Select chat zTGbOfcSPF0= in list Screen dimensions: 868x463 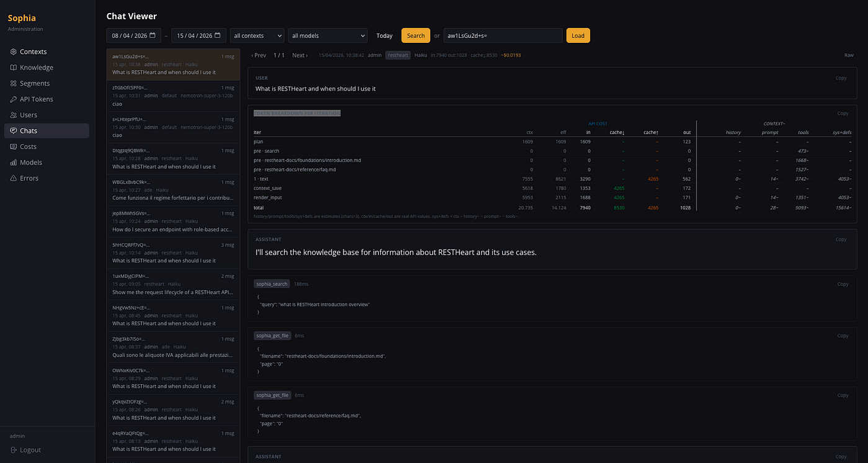pyautogui.click(x=173, y=96)
